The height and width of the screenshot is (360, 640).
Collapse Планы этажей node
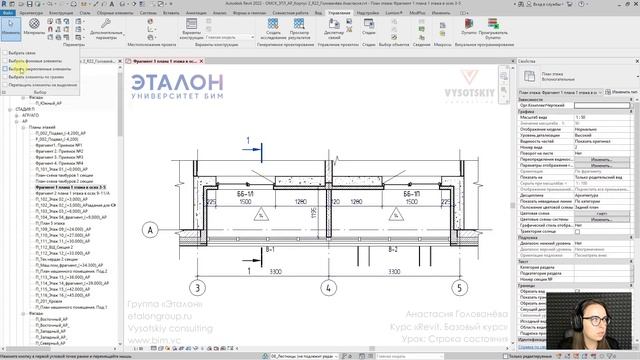tap(23, 127)
